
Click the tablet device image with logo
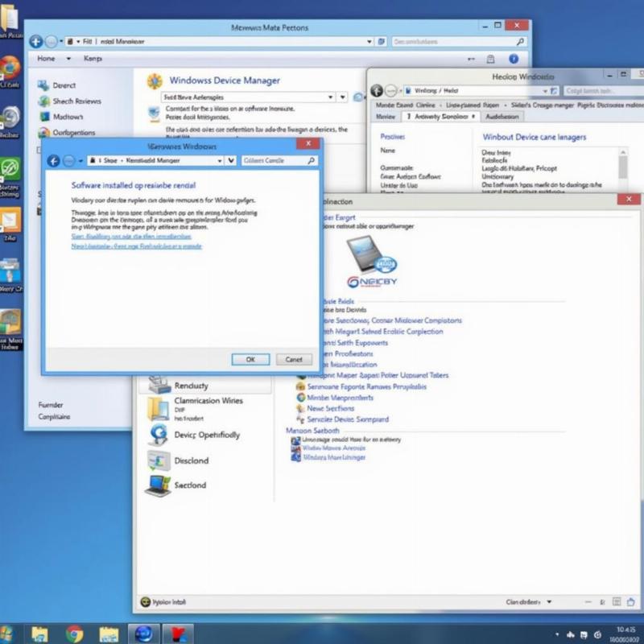[369, 258]
